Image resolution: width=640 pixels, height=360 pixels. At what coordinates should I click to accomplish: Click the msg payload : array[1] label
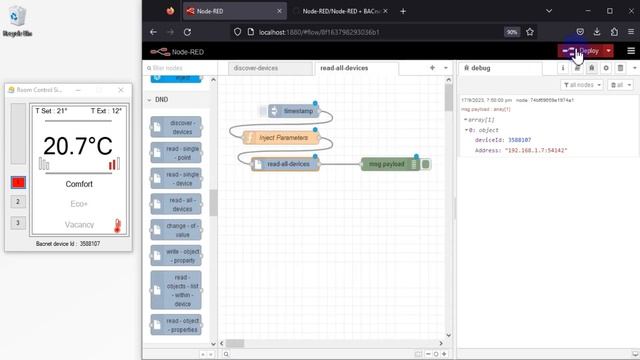point(486,109)
